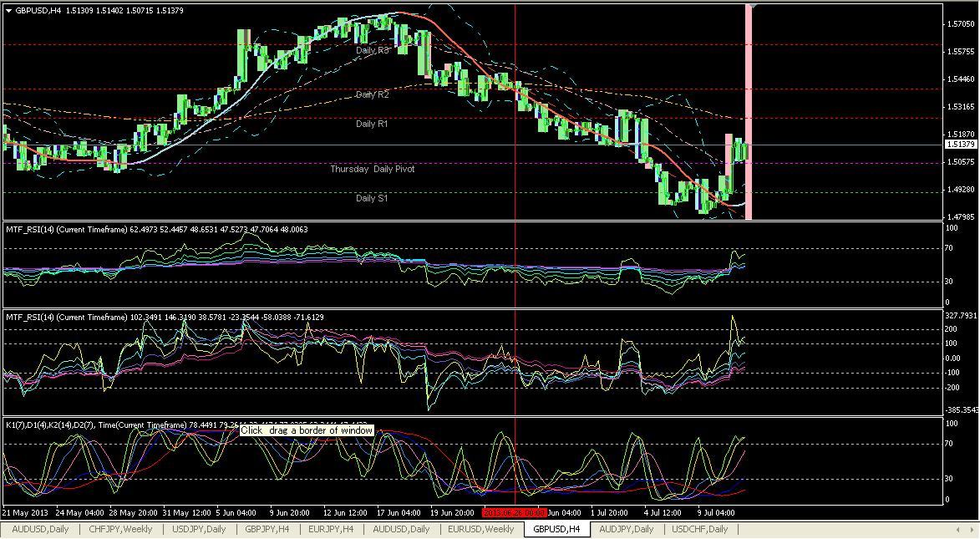
Task: Click price axis value 1.51870
Action: 961,135
